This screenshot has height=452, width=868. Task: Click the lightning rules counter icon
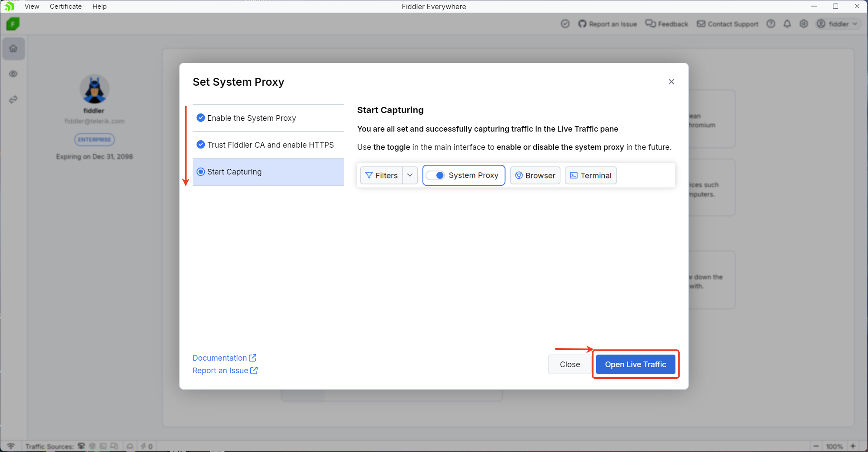click(x=147, y=446)
